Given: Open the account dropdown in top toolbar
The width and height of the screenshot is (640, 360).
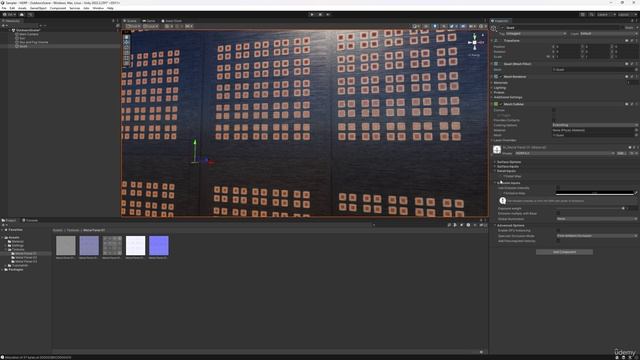Looking at the screenshot, I should click(x=9, y=15).
